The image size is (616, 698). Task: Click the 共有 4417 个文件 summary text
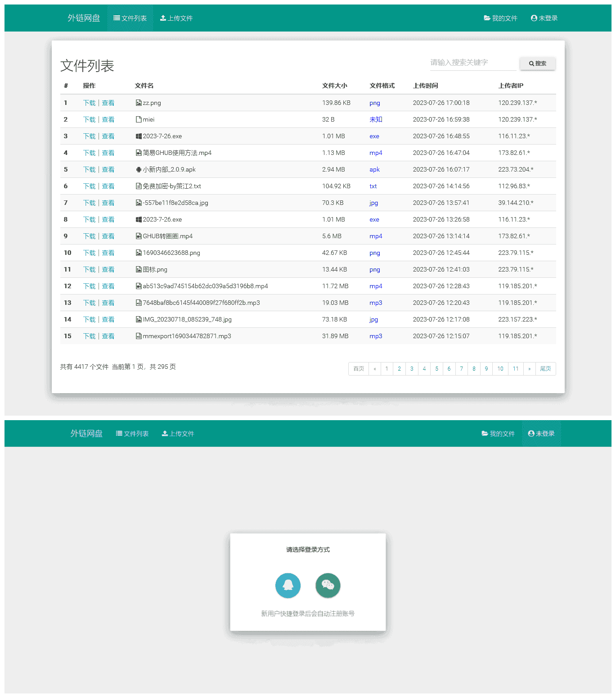coord(85,367)
